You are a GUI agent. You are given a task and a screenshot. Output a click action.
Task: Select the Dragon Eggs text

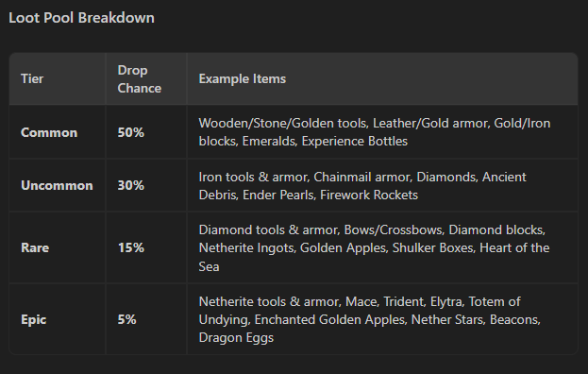(x=236, y=337)
